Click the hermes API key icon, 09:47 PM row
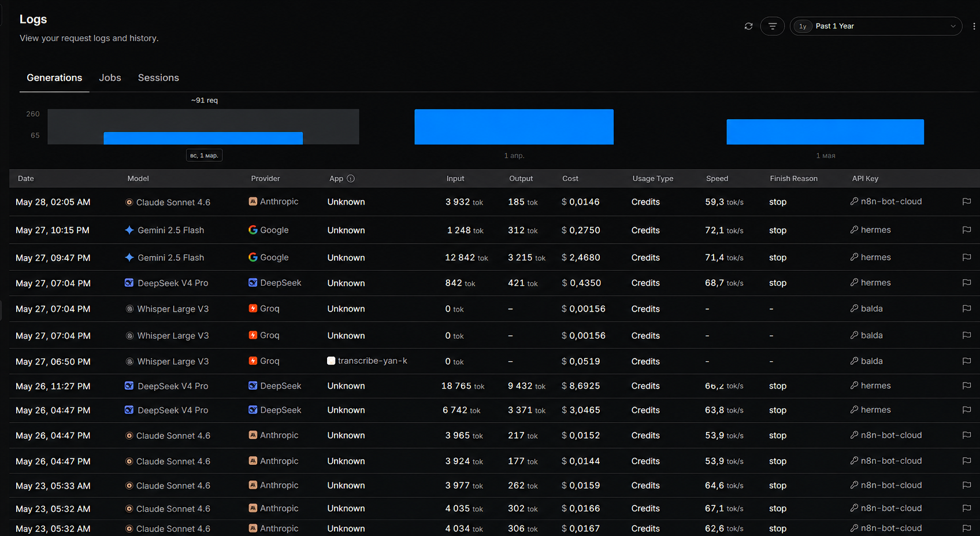Screen dimensions: 980x536 tap(854, 257)
